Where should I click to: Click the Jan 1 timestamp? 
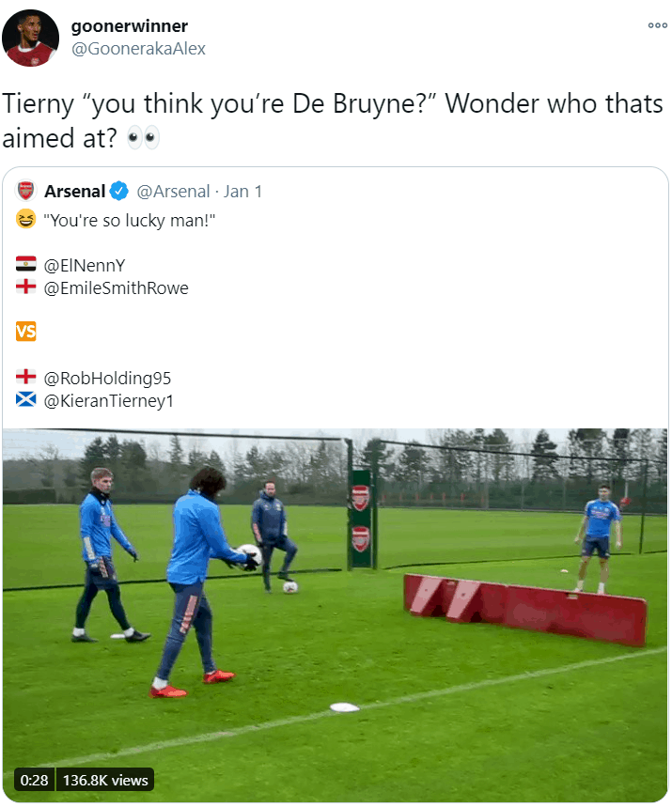pos(242,191)
